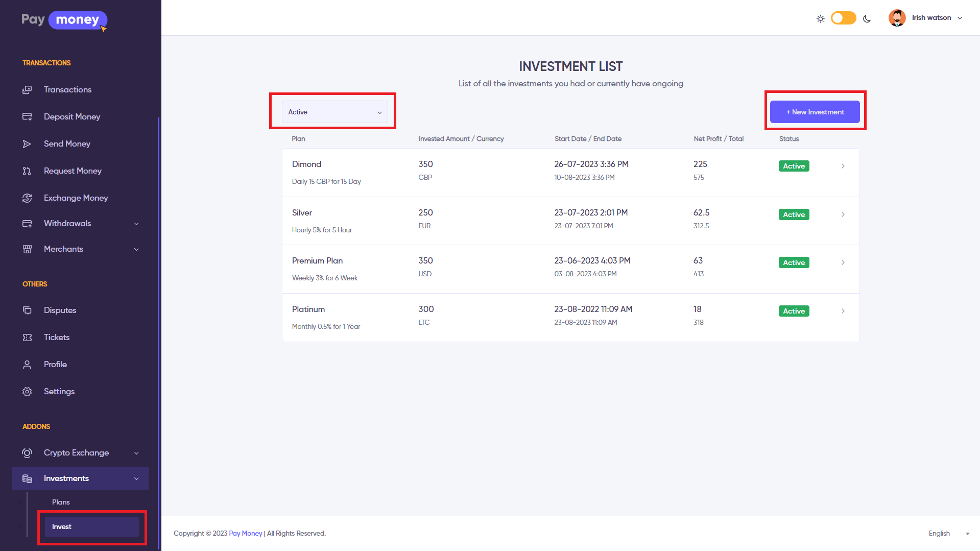The width and height of the screenshot is (980, 551).
Task: Toggle the light/dark theme switch
Action: click(x=843, y=18)
